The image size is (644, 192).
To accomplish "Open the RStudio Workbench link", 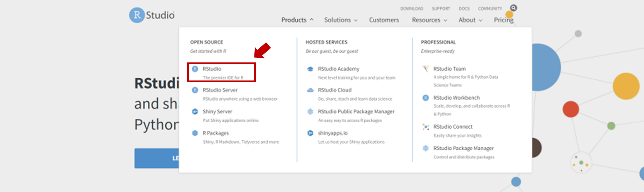I will [456, 98].
